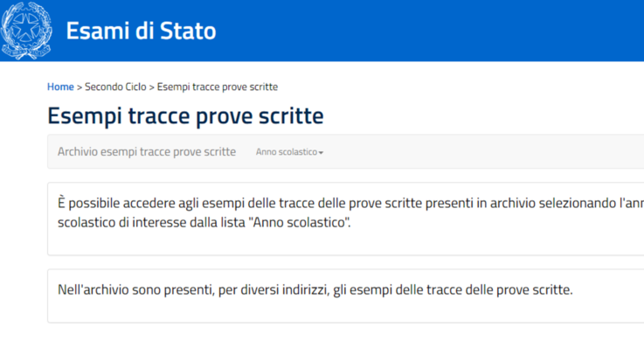Click the first breadcrumb separator after Home
Viewport: 644px width, 362px height.
click(x=80, y=87)
